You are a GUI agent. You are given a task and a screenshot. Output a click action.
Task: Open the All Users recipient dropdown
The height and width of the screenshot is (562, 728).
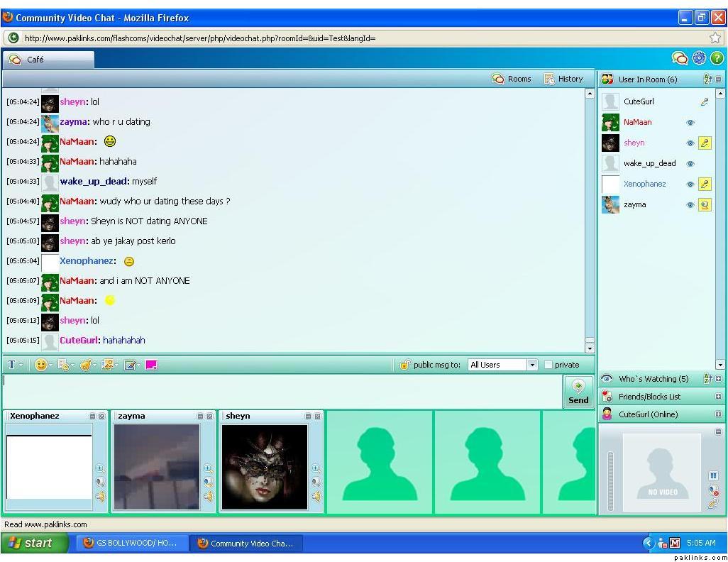tap(532, 365)
